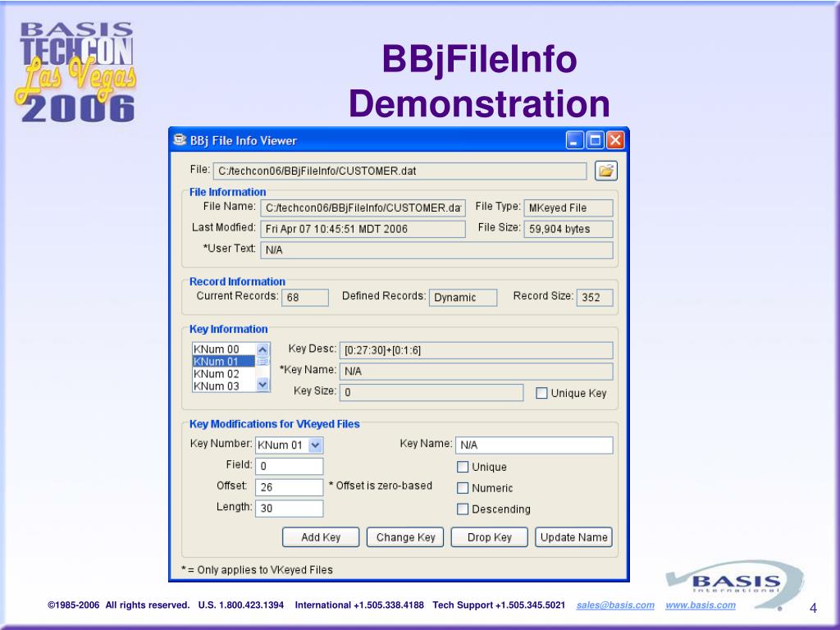Close the BBj File Info Viewer window
Image resolution: width=840 pixels, height=630 pixels.
(x=615, y=140)
